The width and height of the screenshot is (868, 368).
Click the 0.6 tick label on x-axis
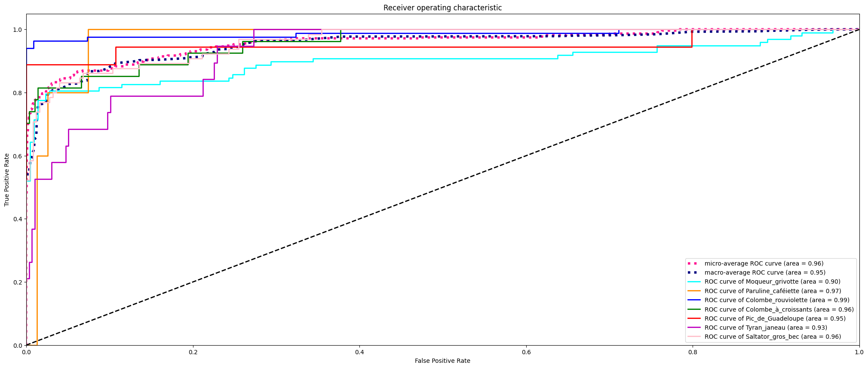526,353
